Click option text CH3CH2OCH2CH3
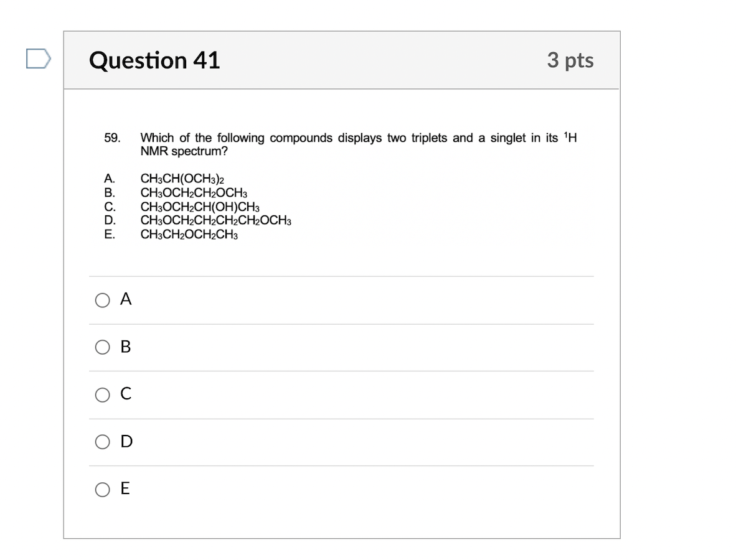This screenshot has height=560, width=736. point(188,235)
